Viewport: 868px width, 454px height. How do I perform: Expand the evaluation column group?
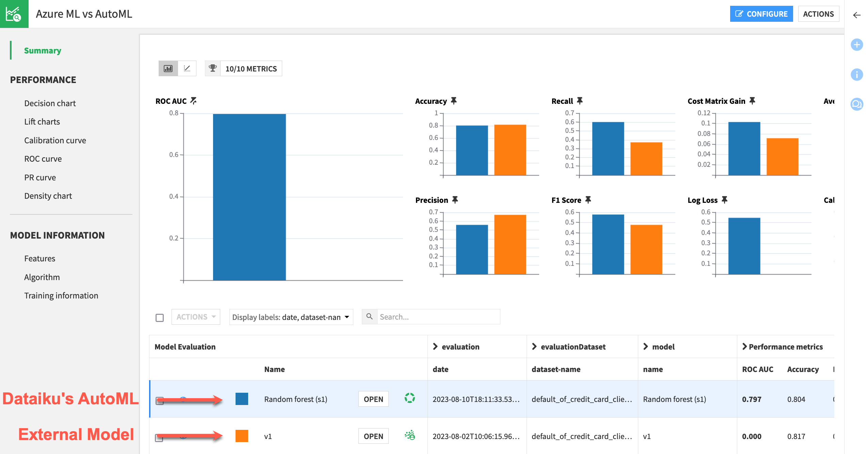coord(435,346)
